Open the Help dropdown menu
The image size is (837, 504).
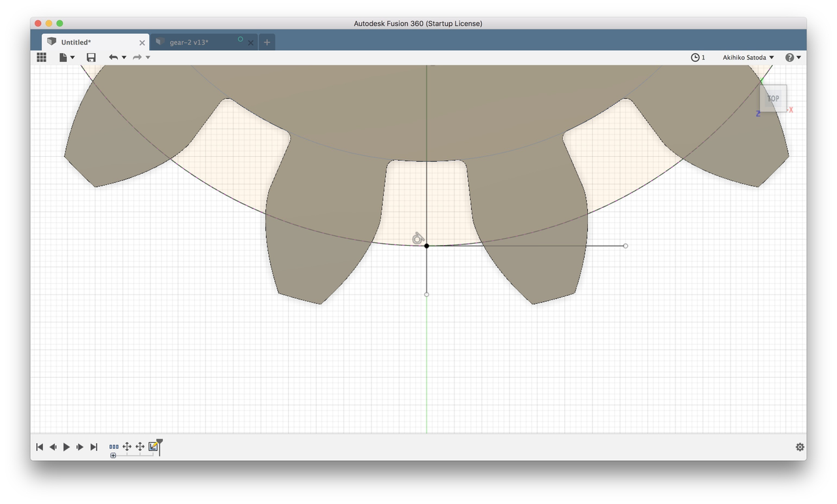point(793,58)
